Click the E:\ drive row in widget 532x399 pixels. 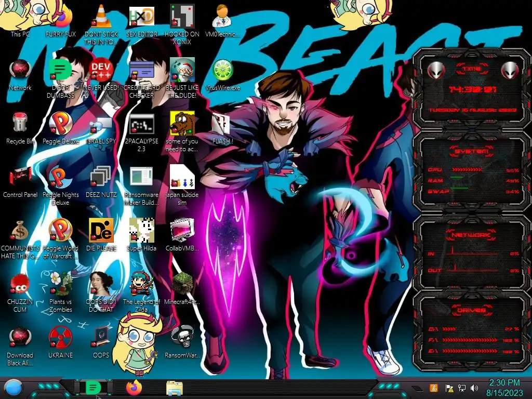pos(474,351)
